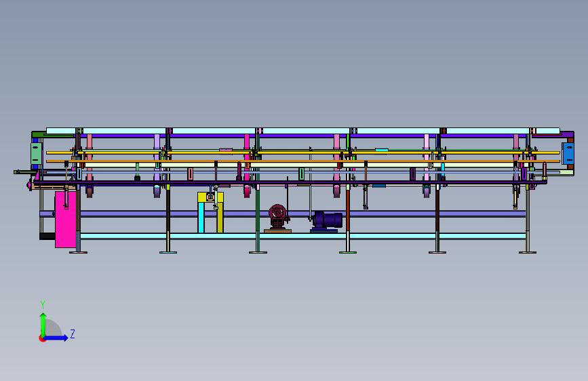
Task: Click the "Y" axis label
Action: coord(43,305)
